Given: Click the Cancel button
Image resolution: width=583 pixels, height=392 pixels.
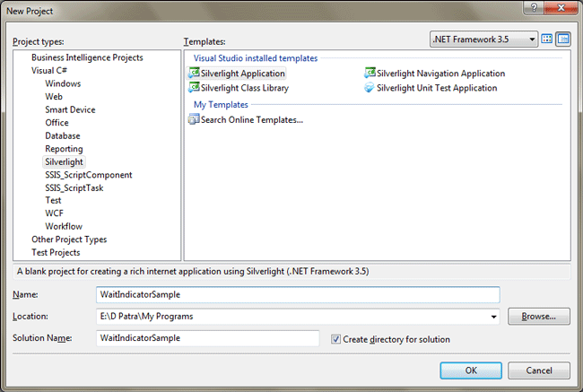Looking at the screenshot, I should tap(539, 370).
